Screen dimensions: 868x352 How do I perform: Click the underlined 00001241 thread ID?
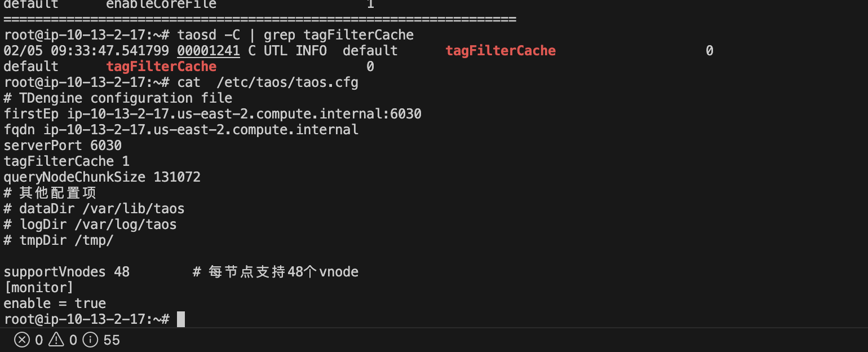pos(209,51)
